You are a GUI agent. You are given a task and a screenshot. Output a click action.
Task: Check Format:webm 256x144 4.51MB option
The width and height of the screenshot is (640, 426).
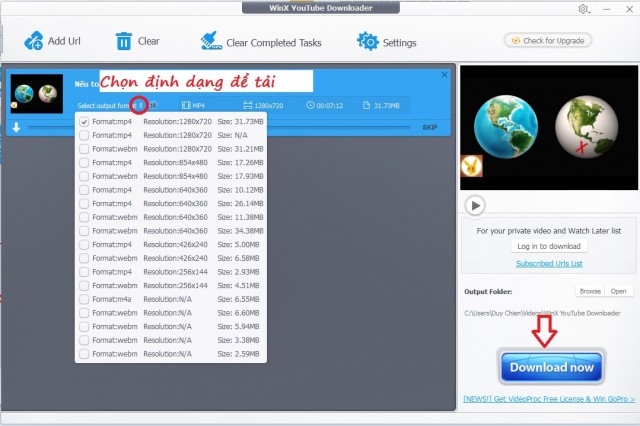(x=84, y=286)
